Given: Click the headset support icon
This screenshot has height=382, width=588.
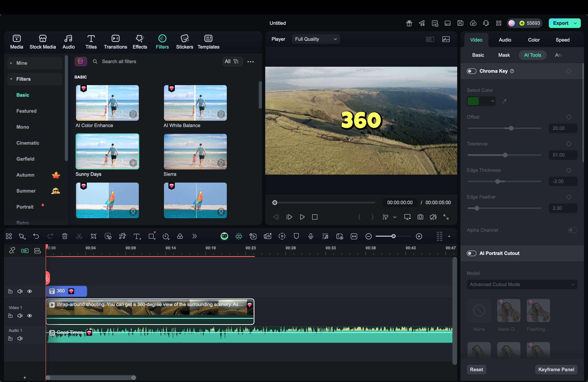Looking at the screenshot, I should tap(486, 23).
